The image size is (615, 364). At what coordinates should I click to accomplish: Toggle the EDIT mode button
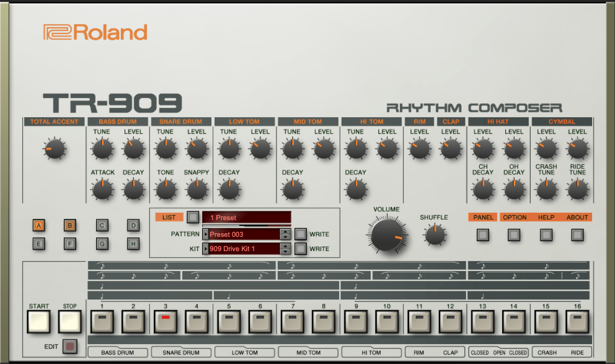point(70,346)
